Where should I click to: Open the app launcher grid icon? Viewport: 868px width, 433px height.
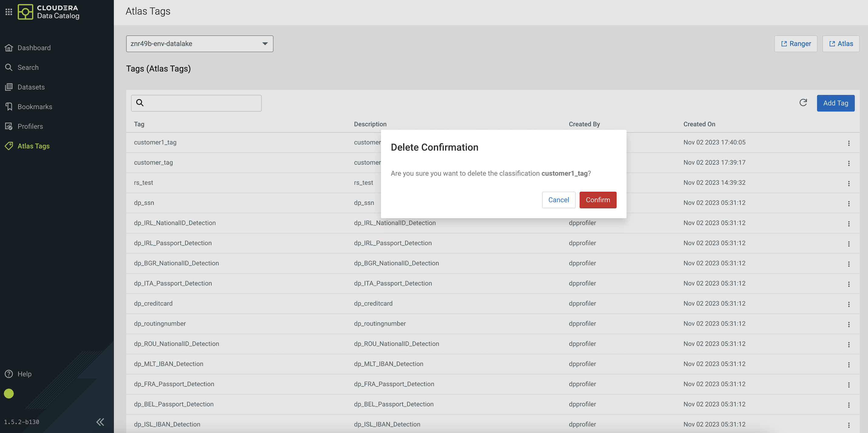[x=9, y=12]
